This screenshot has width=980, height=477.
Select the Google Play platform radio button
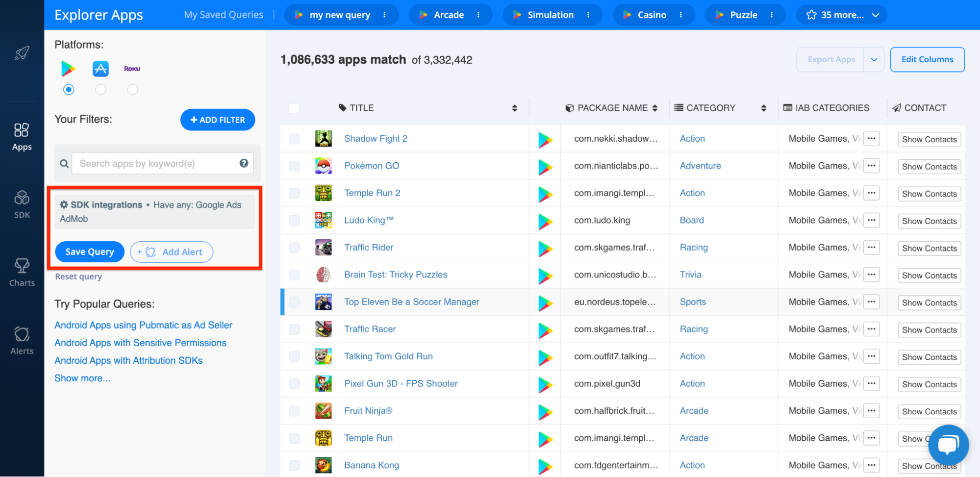69,90
